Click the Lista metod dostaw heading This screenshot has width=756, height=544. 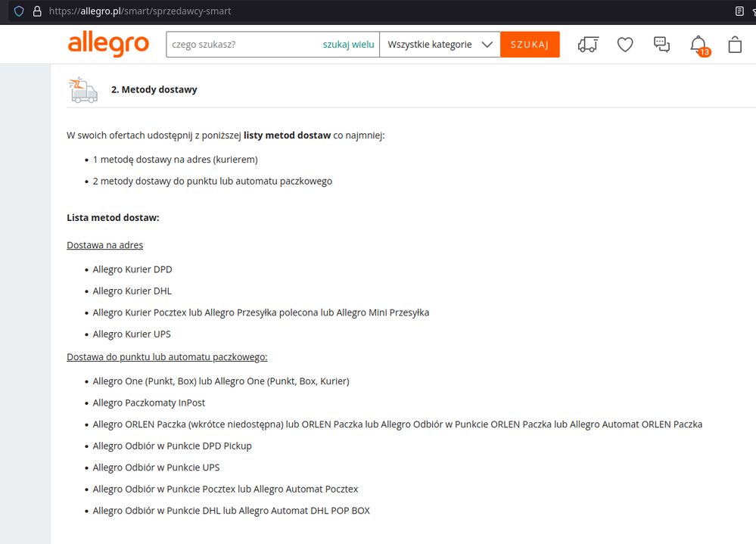click(113, 218)
